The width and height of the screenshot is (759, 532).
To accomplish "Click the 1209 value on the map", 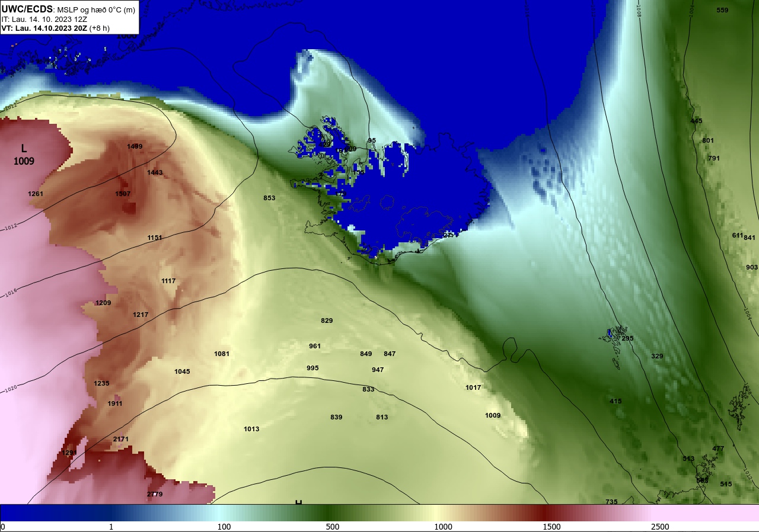I will tap(103, 303).
